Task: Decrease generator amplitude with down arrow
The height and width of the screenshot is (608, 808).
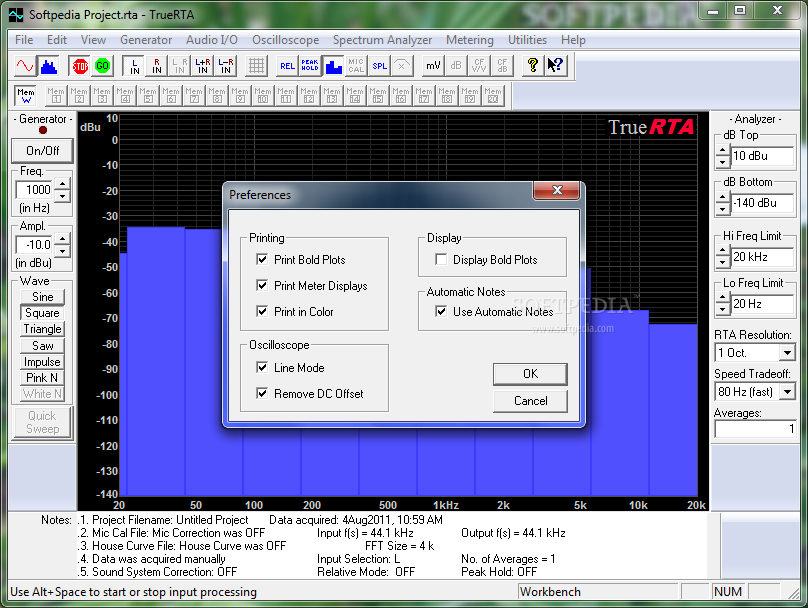Action: point(62,251)
